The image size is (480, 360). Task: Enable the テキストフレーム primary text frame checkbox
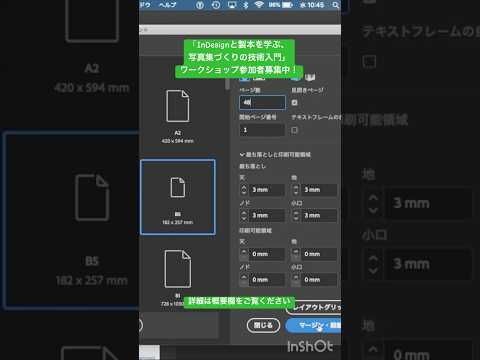[x=294, y=130]
